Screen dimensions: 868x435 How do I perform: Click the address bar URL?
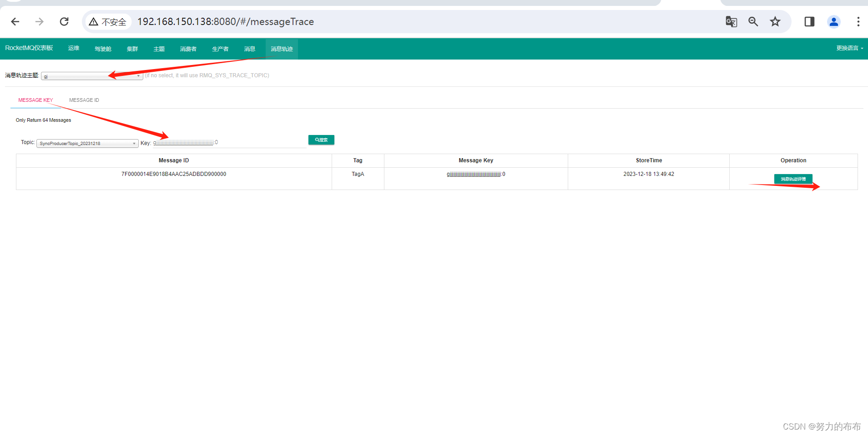(x=226, y=22)
